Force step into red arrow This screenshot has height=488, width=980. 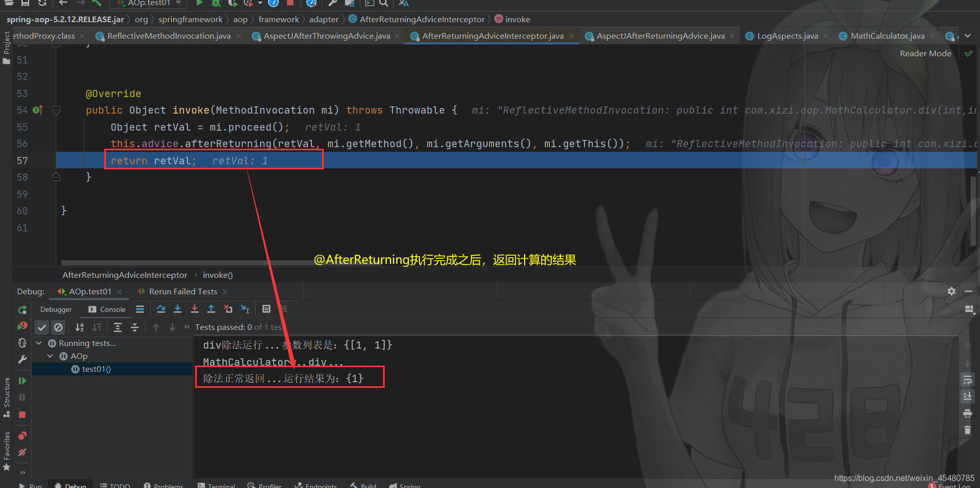coord(195,309)
